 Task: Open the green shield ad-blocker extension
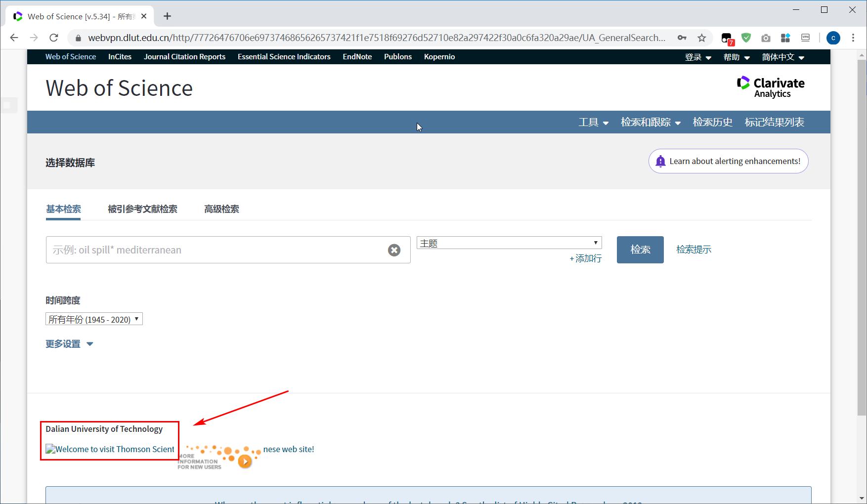tap(746, 38)
